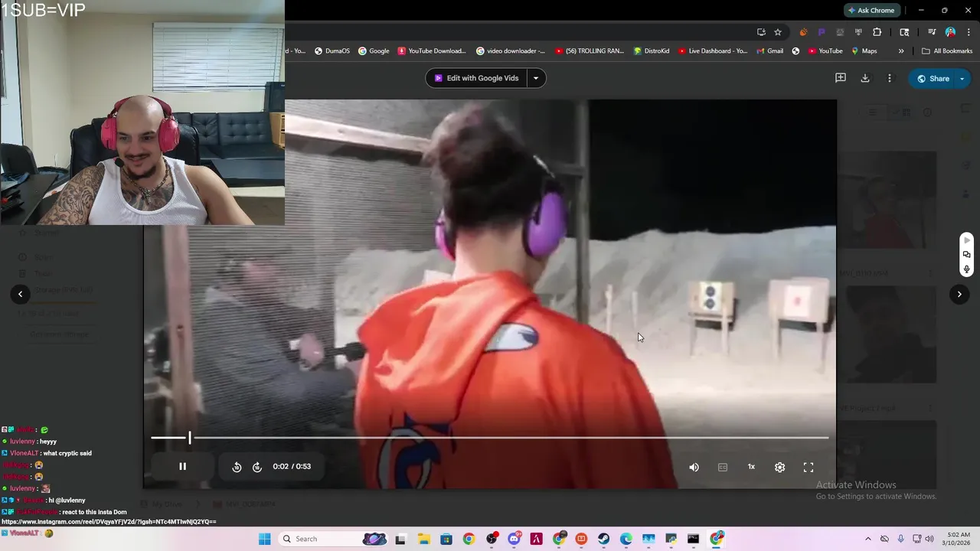Download the video file
The width and height of the screenshot is (980, 551).
point(865,78)
